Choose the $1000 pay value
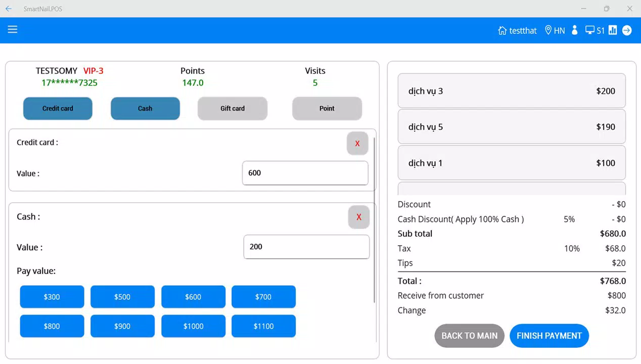Viewport: 641px width, 364px height. coord(193,326)
